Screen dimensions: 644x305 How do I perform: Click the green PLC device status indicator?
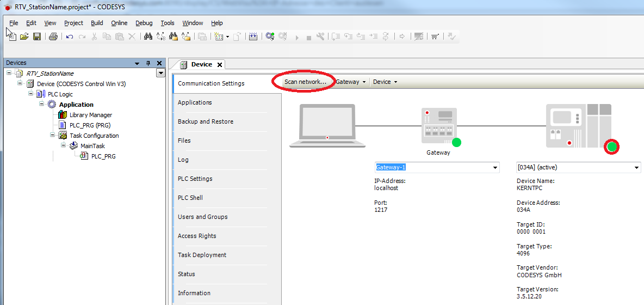point(612,147)
